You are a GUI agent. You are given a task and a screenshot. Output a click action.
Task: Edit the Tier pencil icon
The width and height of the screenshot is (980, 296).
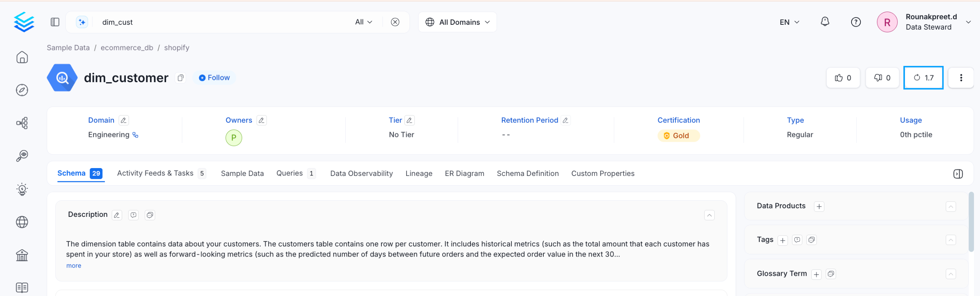[409, 120]
